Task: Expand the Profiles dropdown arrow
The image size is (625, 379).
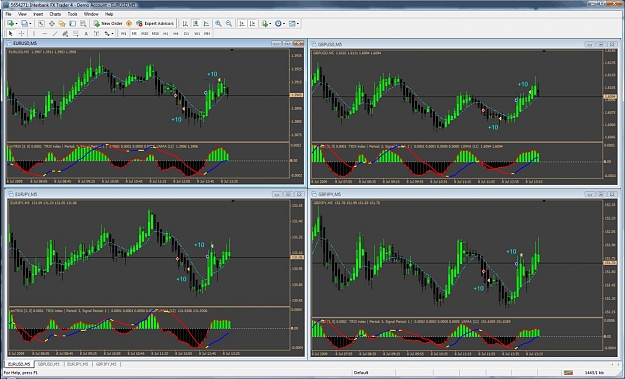Action: (30, 24)
